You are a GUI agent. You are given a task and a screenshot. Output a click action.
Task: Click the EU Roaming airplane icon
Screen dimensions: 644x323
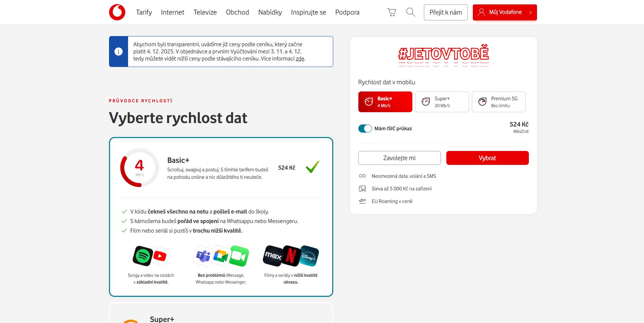tap(362, 201)
